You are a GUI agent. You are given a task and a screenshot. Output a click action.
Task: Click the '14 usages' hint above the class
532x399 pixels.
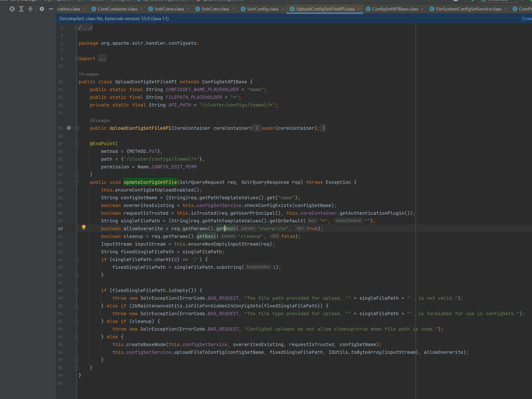pos(88,74)
